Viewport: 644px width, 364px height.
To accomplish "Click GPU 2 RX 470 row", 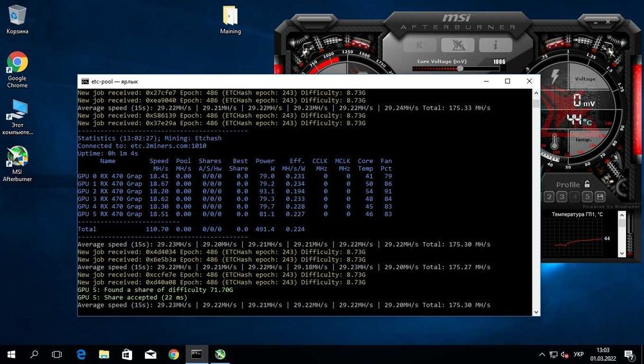I will (234, 191).
